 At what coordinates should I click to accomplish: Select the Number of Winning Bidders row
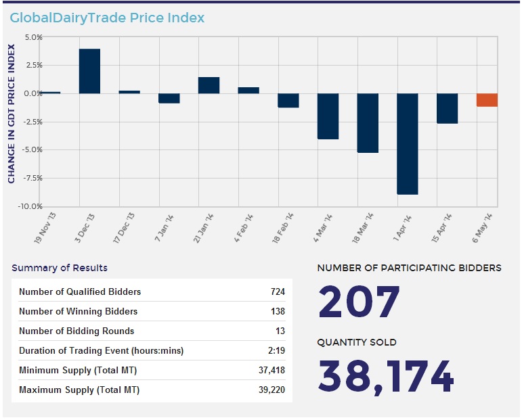pyautogui.click(x=152, y=312)
